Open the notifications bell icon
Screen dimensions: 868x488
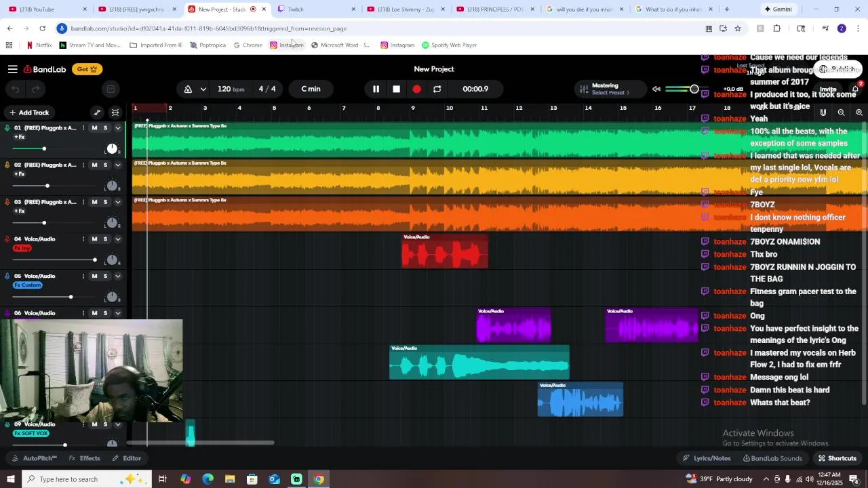tap(856, 89)
